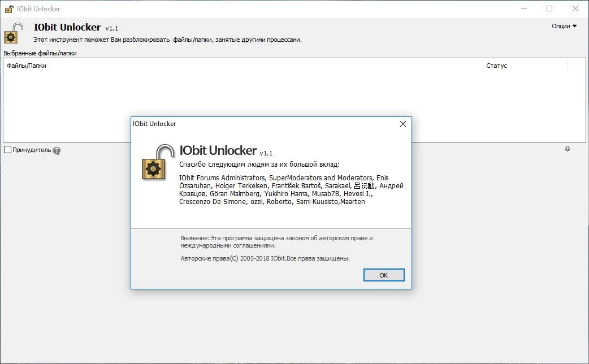This screenshot has width=589, height=364.
Task: Click OK in the About dialog
Action: tap(384, 275)
